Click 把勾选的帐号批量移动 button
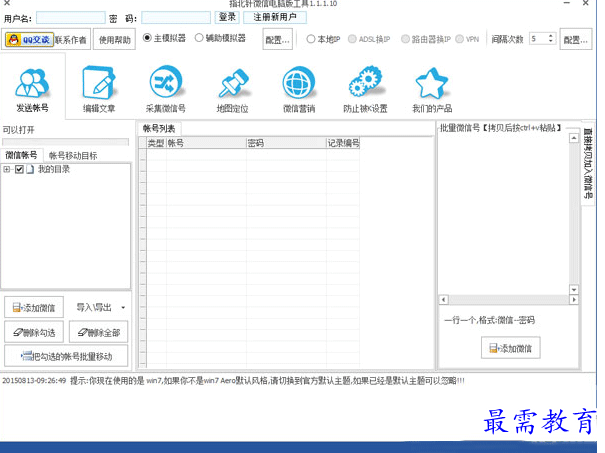This screenshot has height=453, width=605. [x=66, y=356]
